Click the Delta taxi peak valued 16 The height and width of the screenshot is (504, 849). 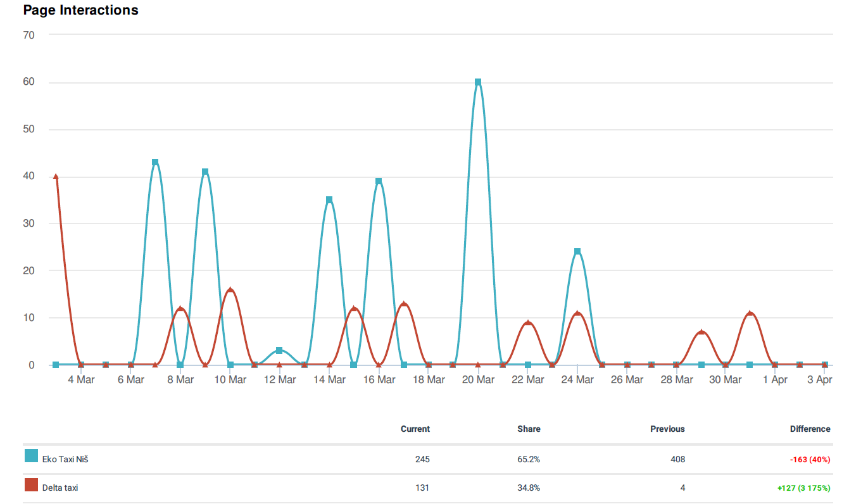[x=230, y=290]
